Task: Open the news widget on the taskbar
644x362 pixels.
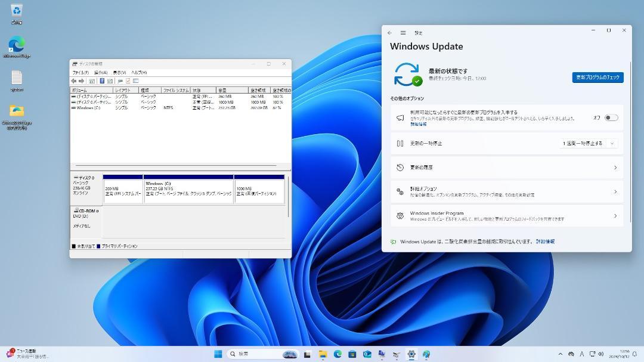Action: point(27,354)
